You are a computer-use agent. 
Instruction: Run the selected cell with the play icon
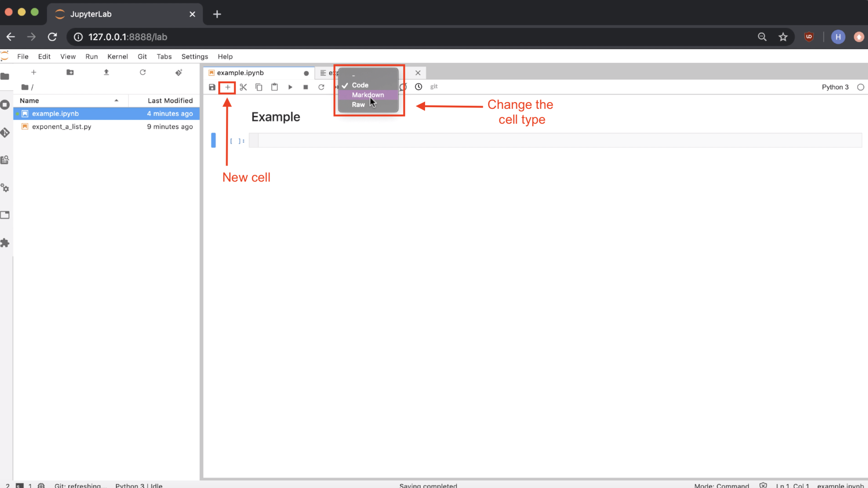pyautogui.click(x=290, y=87)
